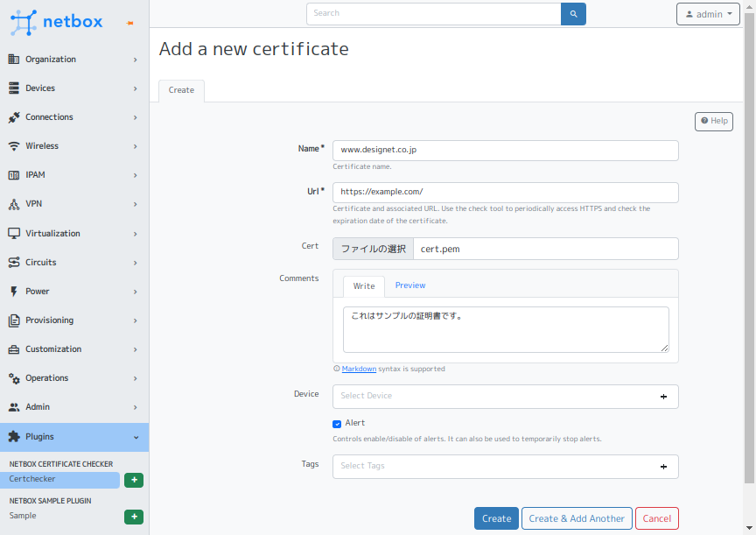Click the Power lightning icon in sidebar
The image size is (756, 535).
pyautogui.click(x=14, y=292)
